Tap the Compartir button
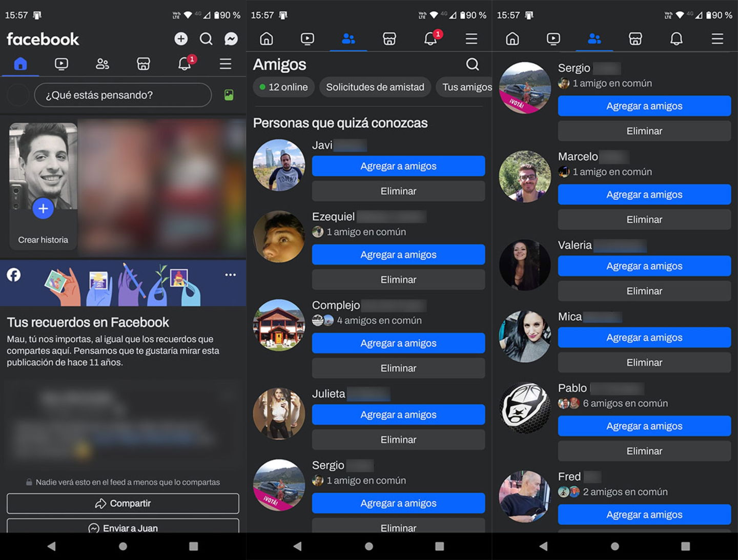The height and width of the screenshot is (560, 738). (x=123, y=503)
